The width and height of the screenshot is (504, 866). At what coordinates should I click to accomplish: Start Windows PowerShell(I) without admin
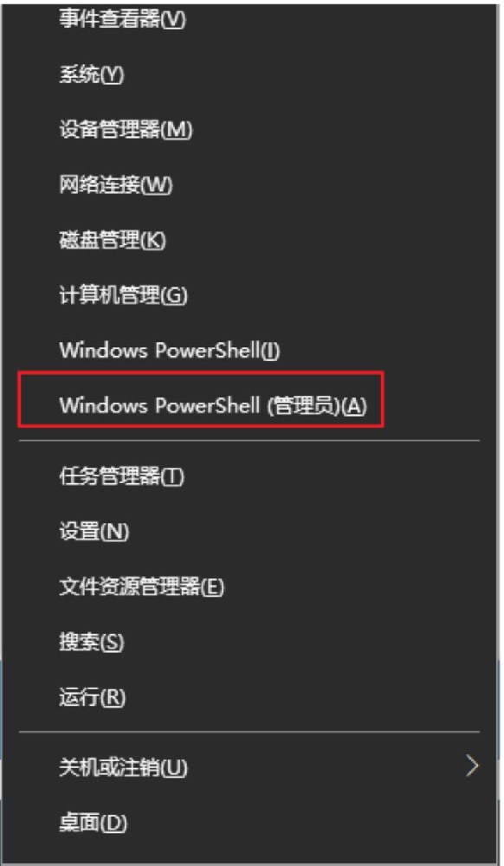tap(249, 351)
